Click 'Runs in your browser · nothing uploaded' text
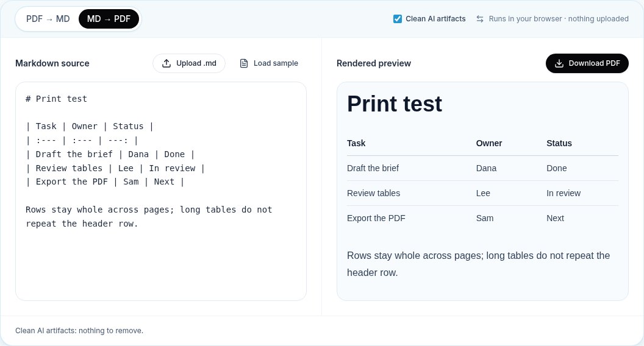The height and width of the screenshot is (346, 644). point(559,19)
